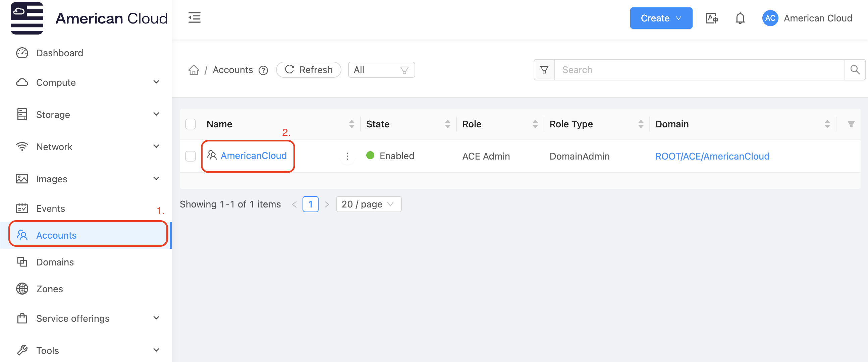Open the table column filter icon
This screenshot has width=868, height=362.
(x=851, y=124)
